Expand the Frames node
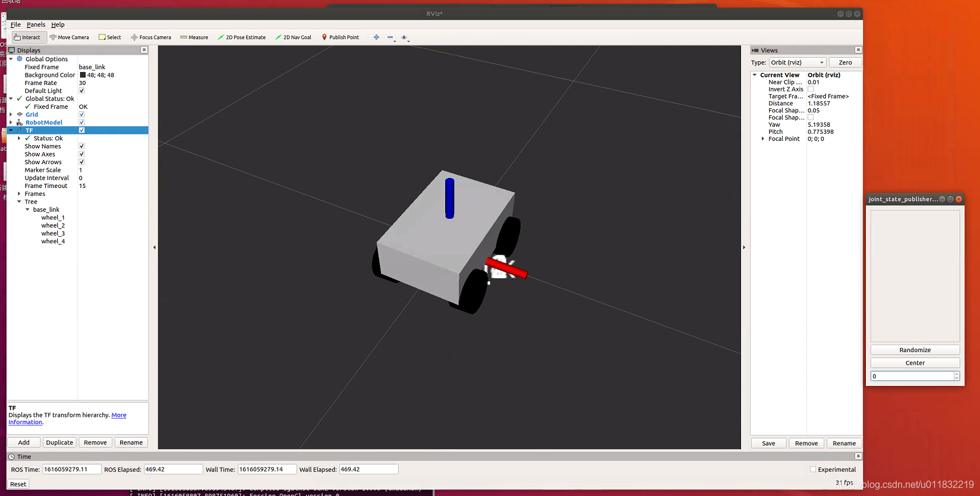This screenshot has width=980, height=496. (19, 194)
